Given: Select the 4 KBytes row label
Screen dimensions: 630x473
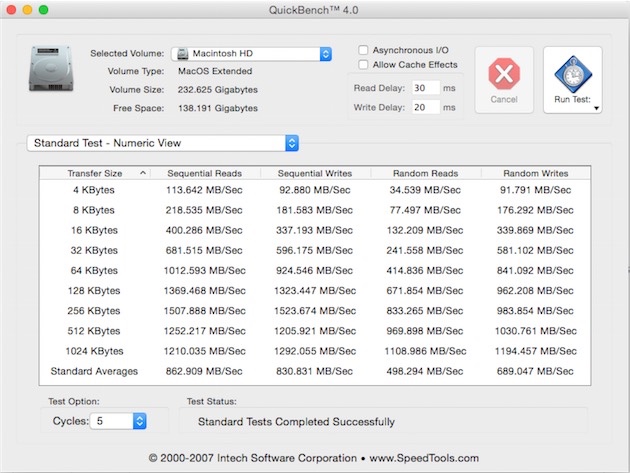Looking at the screenshot, I should point(94,190).
